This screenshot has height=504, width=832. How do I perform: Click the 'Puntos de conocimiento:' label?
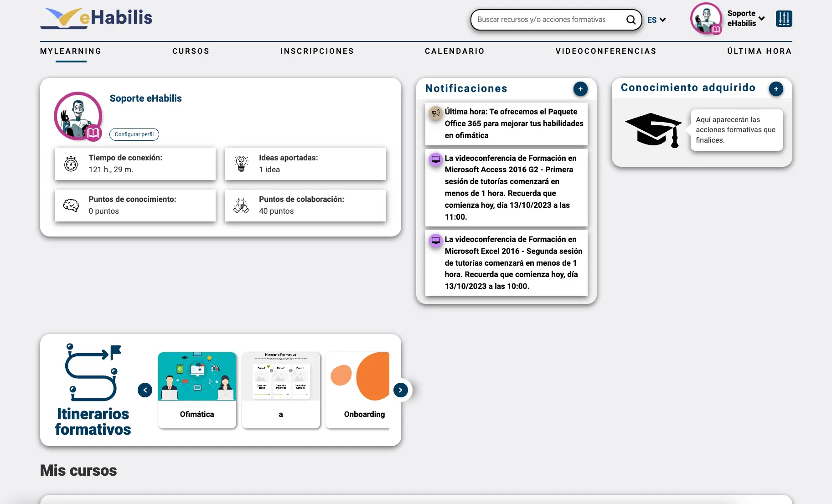[x=132, y=199]
